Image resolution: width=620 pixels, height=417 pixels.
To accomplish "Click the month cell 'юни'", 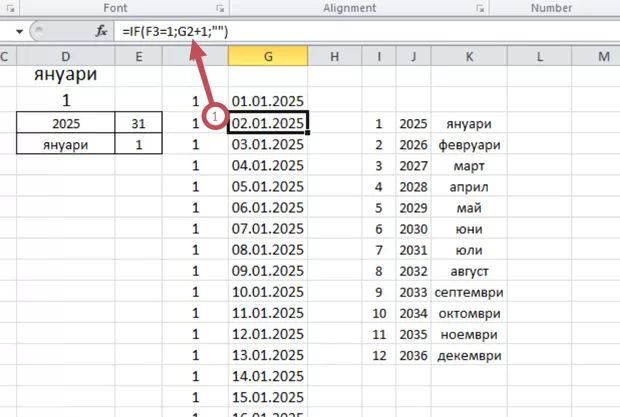I will click(x=469, y=229).
